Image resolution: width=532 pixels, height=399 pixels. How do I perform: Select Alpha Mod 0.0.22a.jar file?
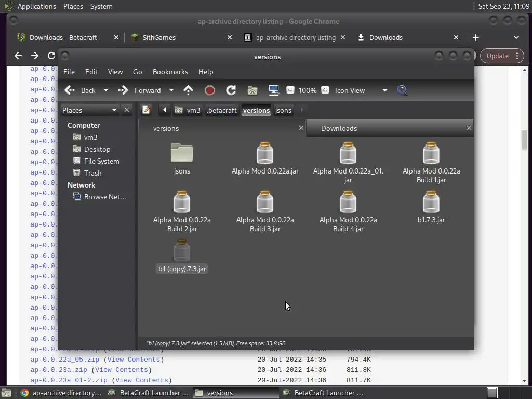pyautogui.click(x=265, y=158)
